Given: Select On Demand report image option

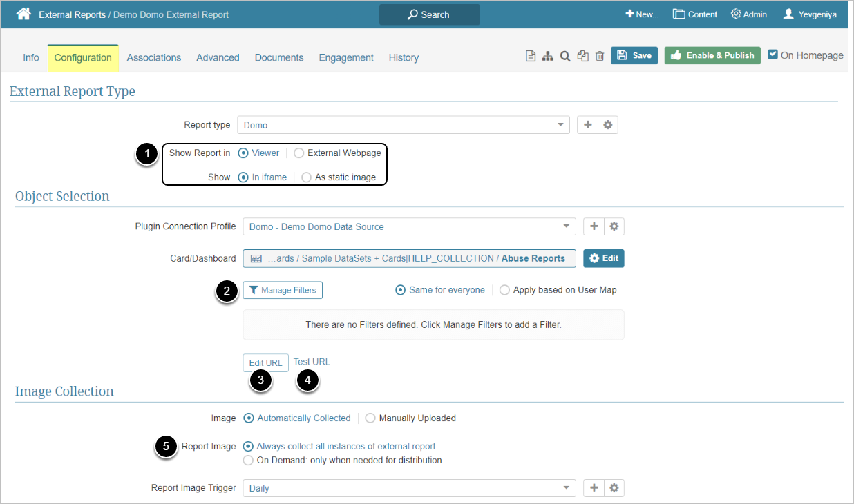Looking at the screenshot, I should (249, 461).
